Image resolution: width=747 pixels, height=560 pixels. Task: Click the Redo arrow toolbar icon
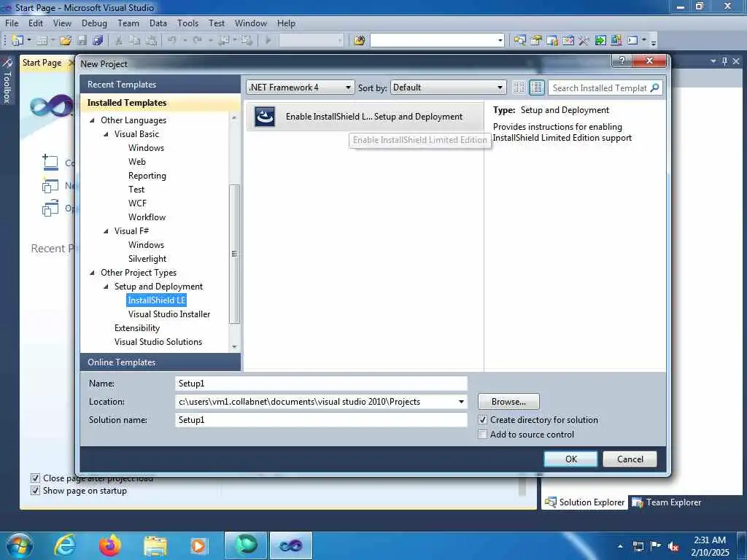pos(197,41)
